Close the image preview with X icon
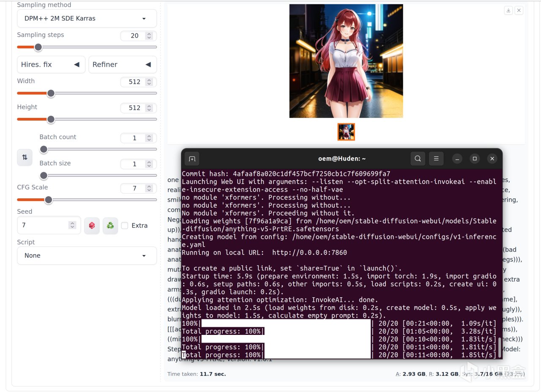Screen dimensions: 541x392 519,10
